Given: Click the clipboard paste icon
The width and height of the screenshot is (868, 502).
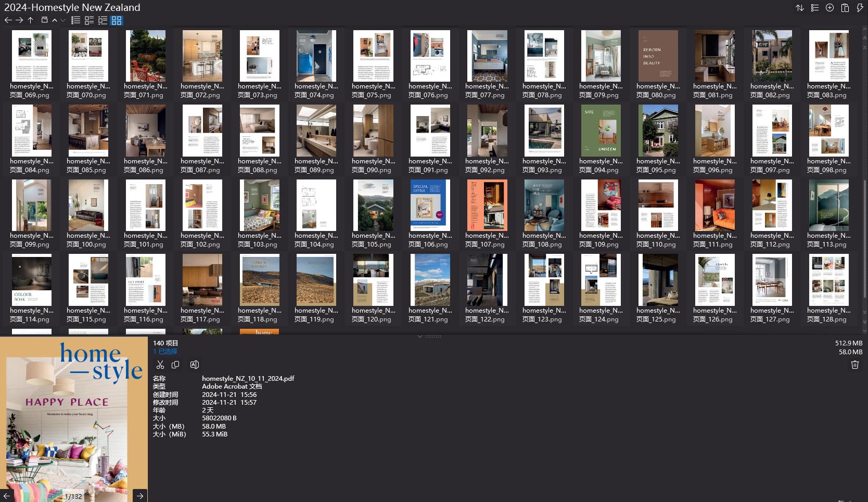Looking at the screenshot, I should click(x=845, y=8).
